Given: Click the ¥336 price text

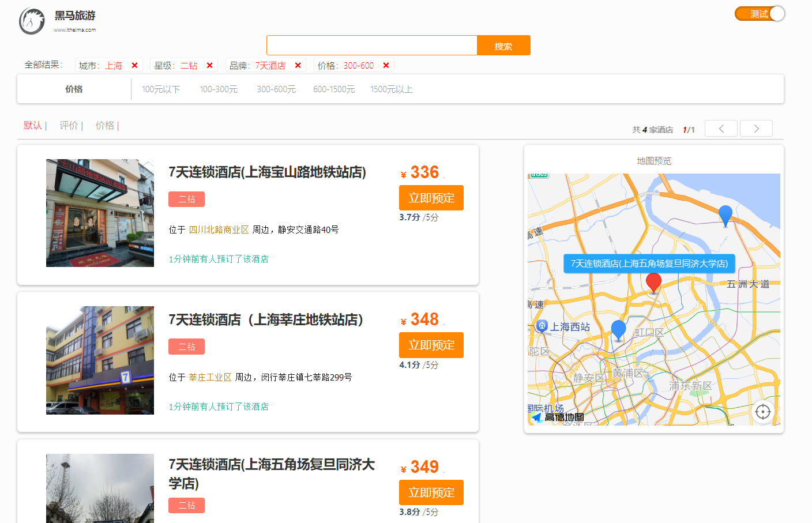Looking at the screenshot, I should coord(420,172).
